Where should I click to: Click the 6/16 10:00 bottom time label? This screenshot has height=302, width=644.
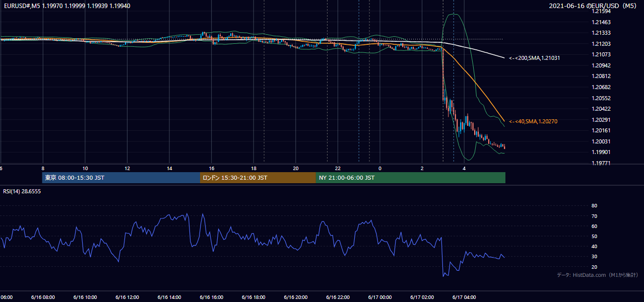click(85, 297)
